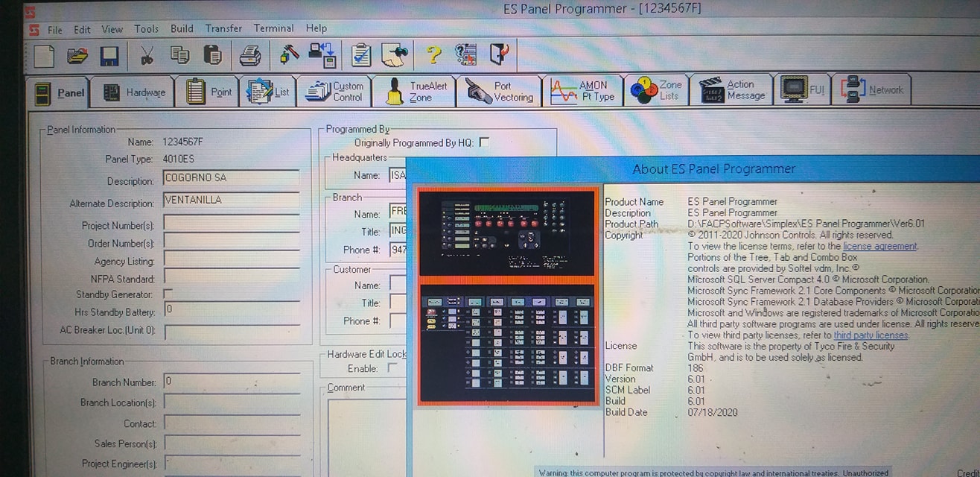Click the Agency Listing input field
This screenshot has width=980, height=477.
click(232, 259)
